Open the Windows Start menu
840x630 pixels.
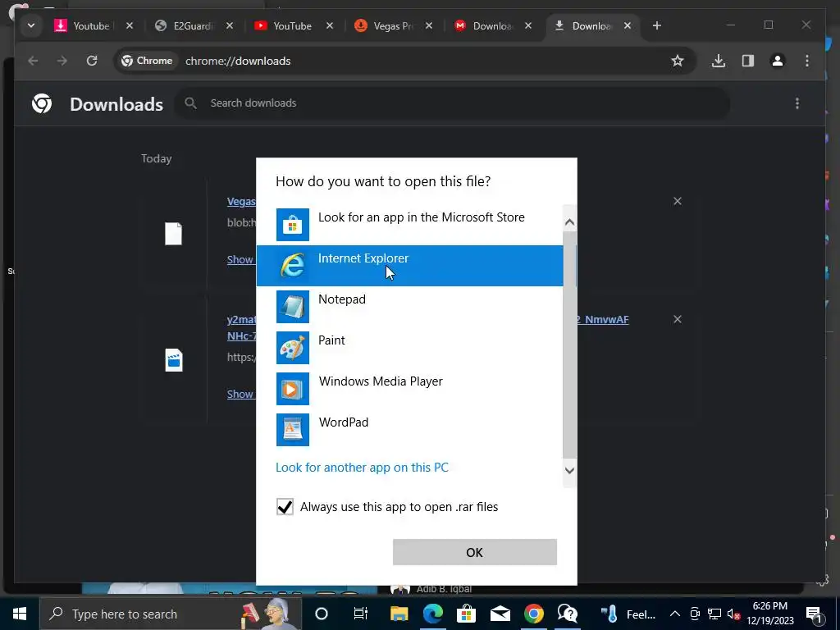(20, 614)
